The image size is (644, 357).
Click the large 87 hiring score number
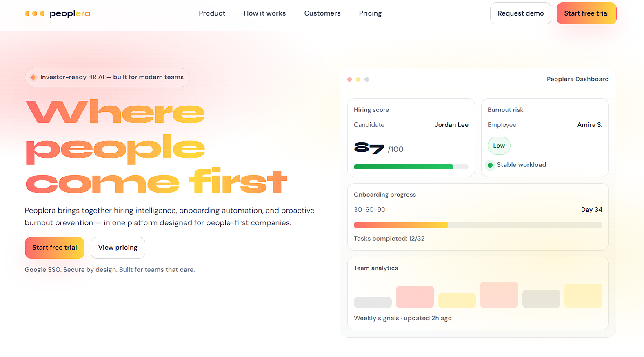(x=369, y=148)
